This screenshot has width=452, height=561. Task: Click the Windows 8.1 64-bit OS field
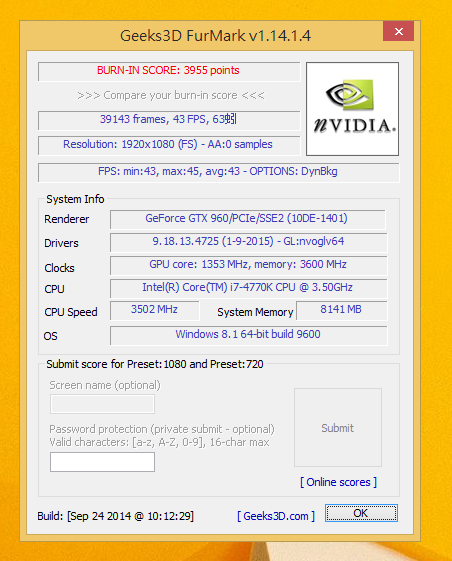click(248, 335)
